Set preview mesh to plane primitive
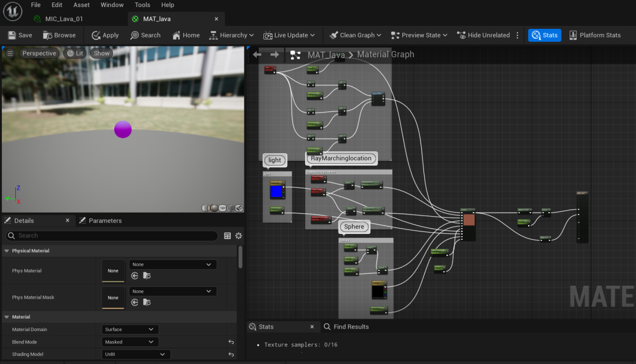This screenshot has height=364, width=636. [222, 208]
